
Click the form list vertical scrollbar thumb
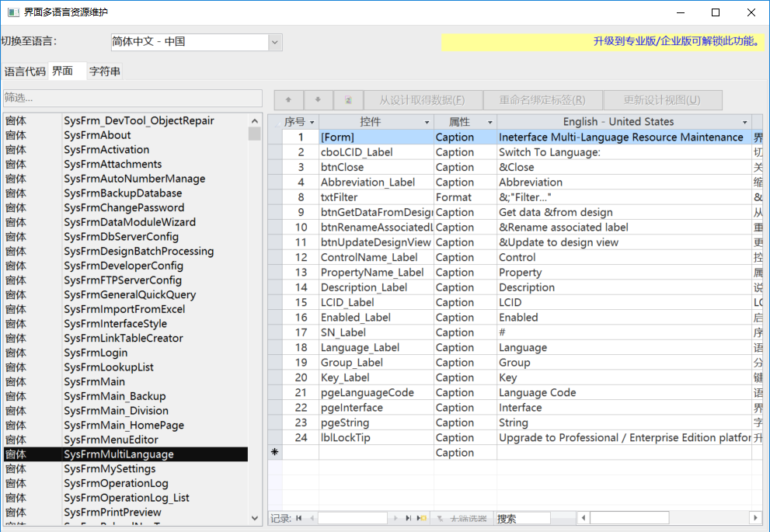(254, 134)
